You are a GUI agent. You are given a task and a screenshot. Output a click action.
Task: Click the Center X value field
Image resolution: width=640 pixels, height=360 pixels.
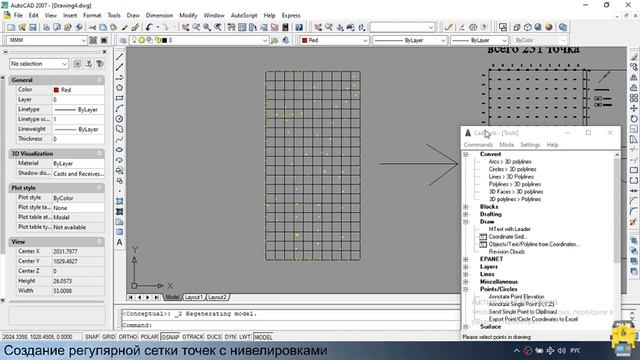pos(78,251)
